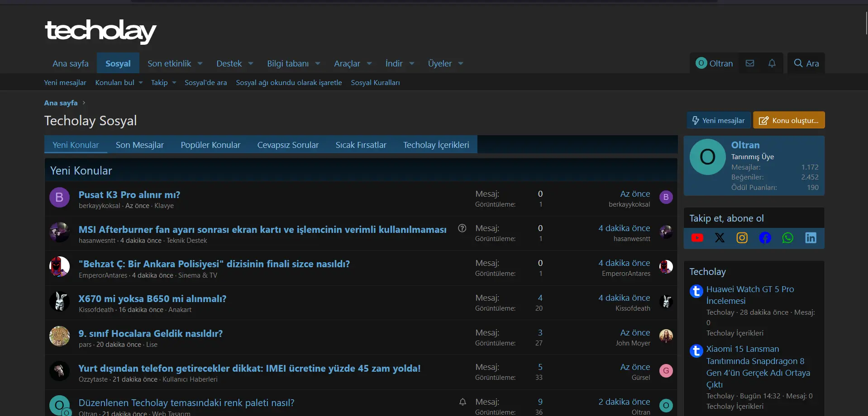The height and width of the screenshot is (416, 868).
Task: Click the page vertical scrollbar
Action: click(x=866, y=23)
